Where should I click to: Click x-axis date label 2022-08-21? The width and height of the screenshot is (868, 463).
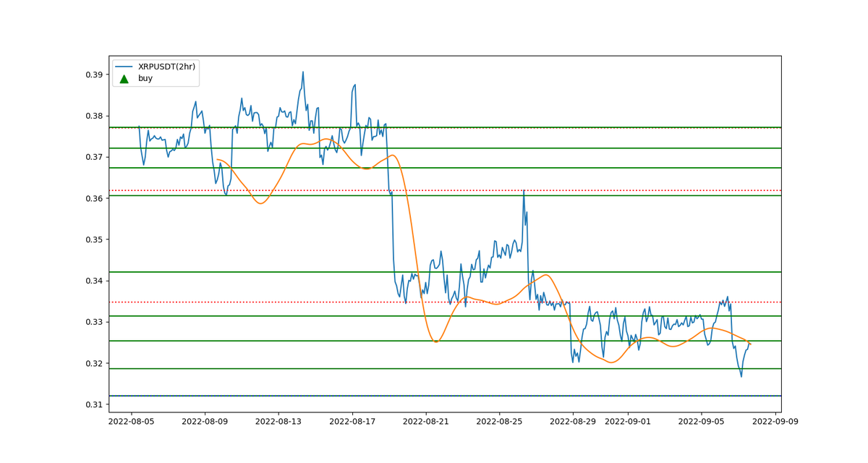(426, 422)
